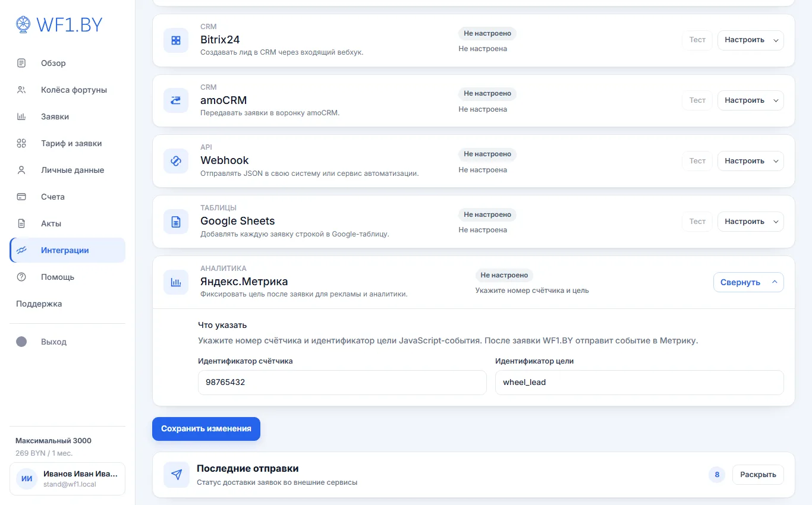Click Не настроено badge in Bitrix24 row

(x=487, y=33)
